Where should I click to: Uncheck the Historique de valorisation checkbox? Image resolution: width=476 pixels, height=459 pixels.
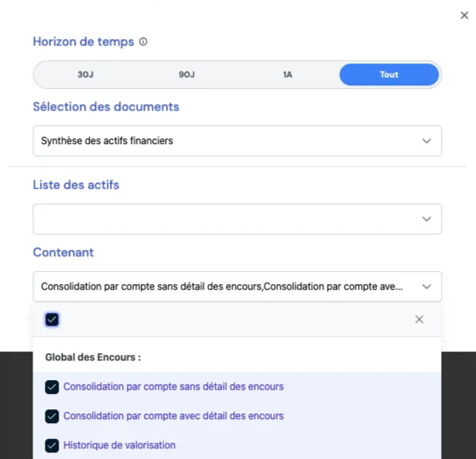(52, 445)
